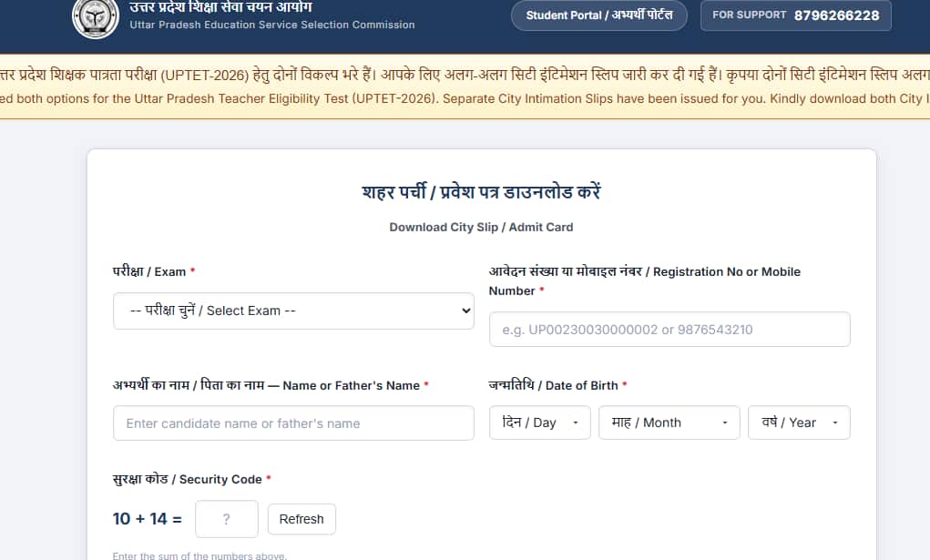
Task: Click the security code answer box
Action: pyautogui.click(x=227, y=519)
